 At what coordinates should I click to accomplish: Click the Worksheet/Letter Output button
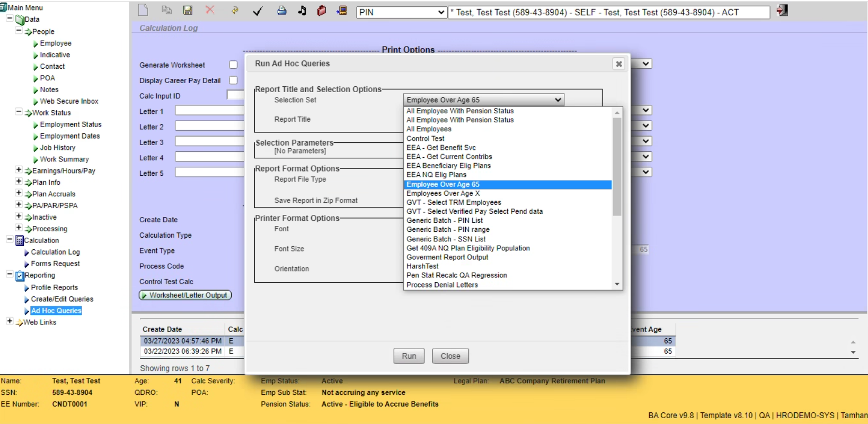185,295
